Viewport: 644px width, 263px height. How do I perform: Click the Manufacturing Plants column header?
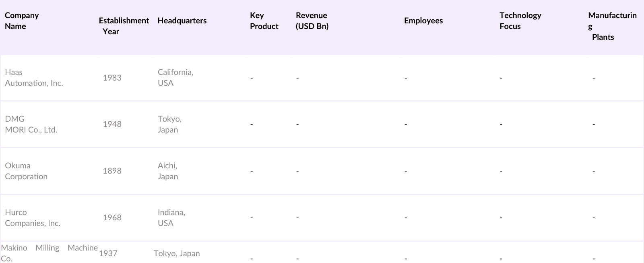click(x=612, y=26)
